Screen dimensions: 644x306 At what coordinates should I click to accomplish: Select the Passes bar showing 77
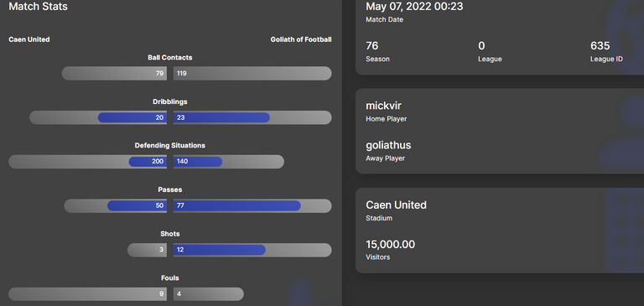(237, 205)
